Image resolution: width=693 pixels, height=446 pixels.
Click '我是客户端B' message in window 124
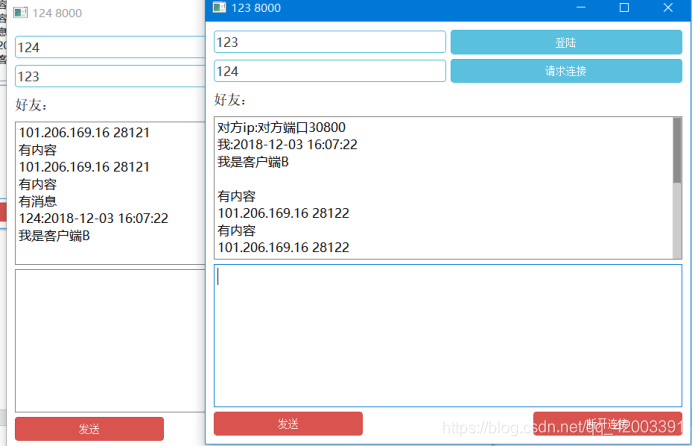point(54,236)
